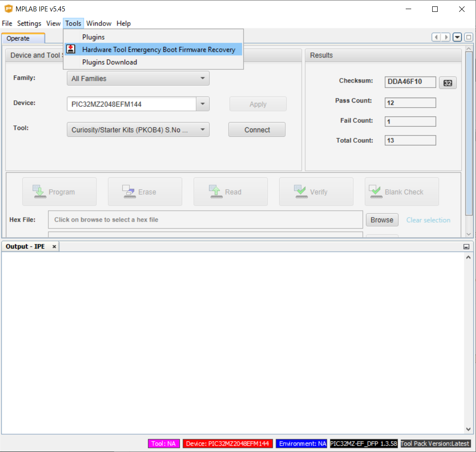Open the Family dropdown
The width and height of the screenshot is (476, 452).
(138, 78)
